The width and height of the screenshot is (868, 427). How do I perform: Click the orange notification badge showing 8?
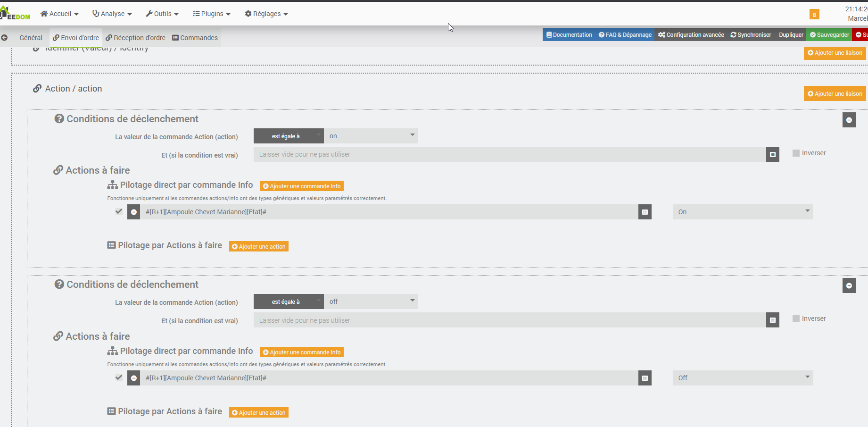[814, 15]
